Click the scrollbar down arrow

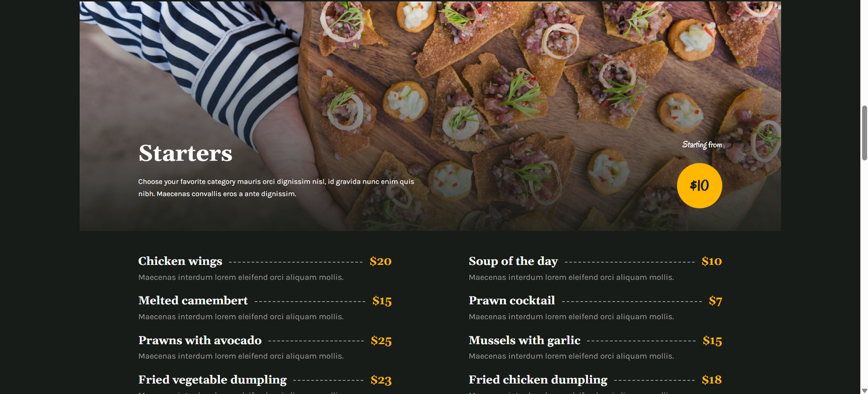(x=864, y=390)
